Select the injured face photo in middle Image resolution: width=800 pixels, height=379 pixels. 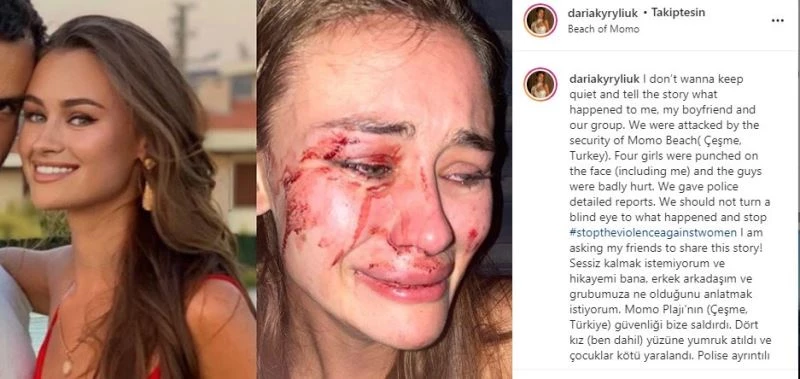384,189
